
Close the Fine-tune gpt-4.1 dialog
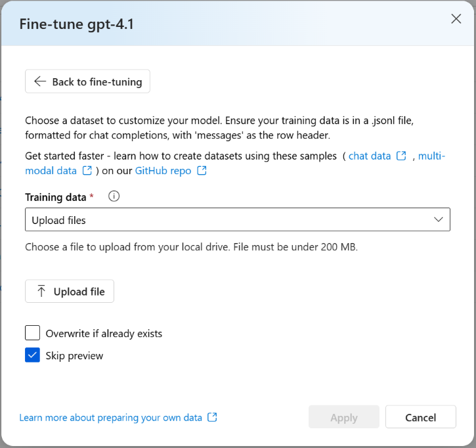[x=456, y=19]
